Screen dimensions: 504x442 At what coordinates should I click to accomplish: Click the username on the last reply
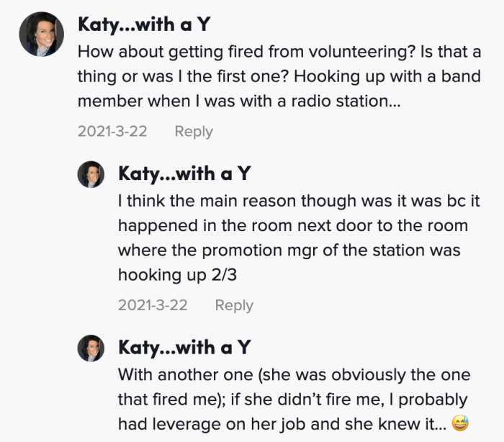[184, 348]
